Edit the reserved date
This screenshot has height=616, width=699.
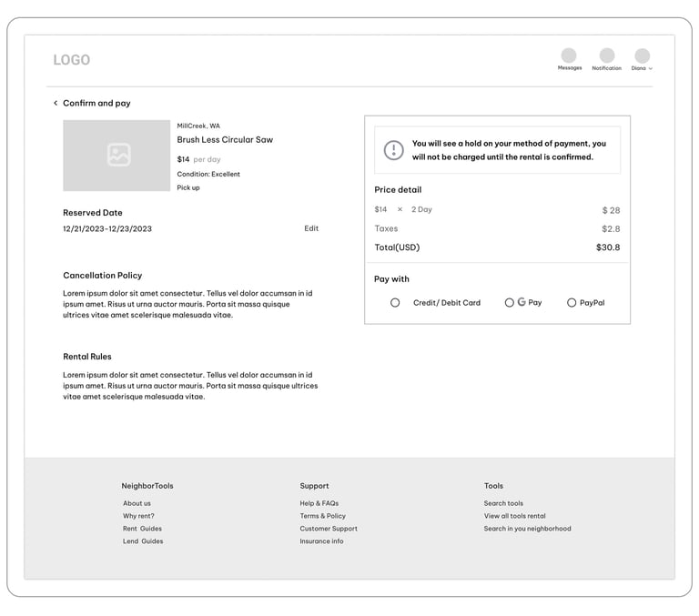click(x=311, y=228)
